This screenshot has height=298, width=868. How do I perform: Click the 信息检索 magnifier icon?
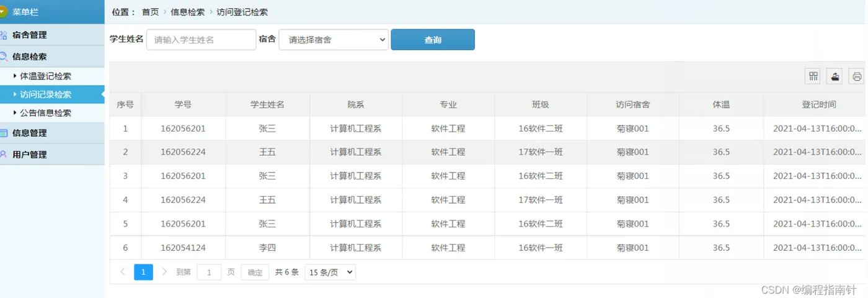pos(3,56)
